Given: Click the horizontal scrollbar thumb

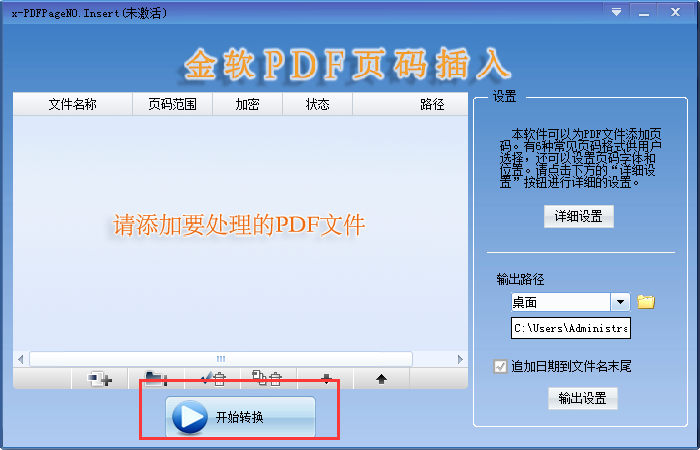Looking at the screenshot, I should pyautogui.click(x=221, y=359).
